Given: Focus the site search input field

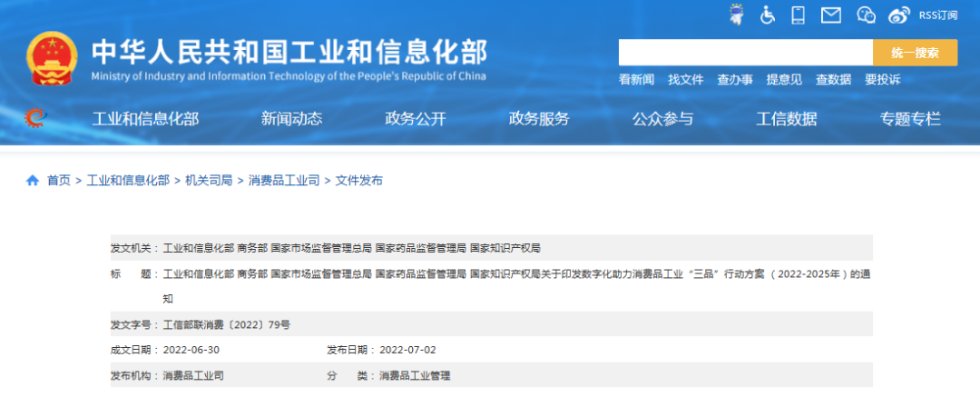Looking at the screenshot, I should [746, 53].
